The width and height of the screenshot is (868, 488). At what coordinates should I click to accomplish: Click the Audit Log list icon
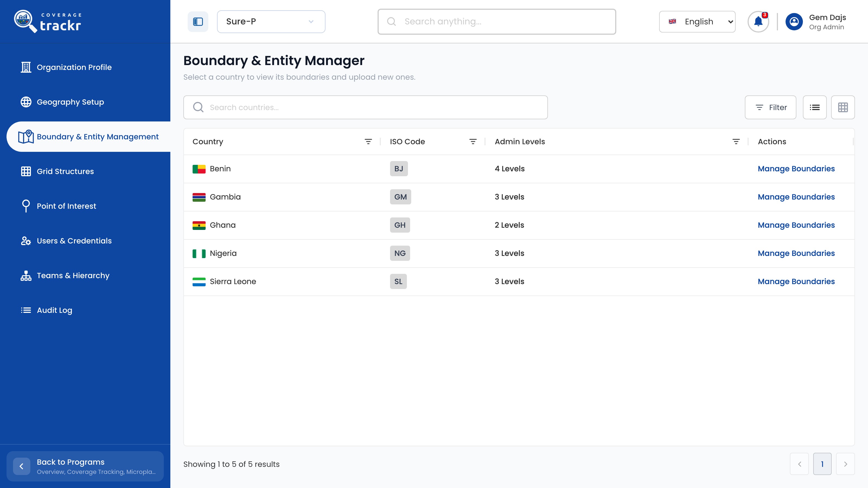point(26,310)
